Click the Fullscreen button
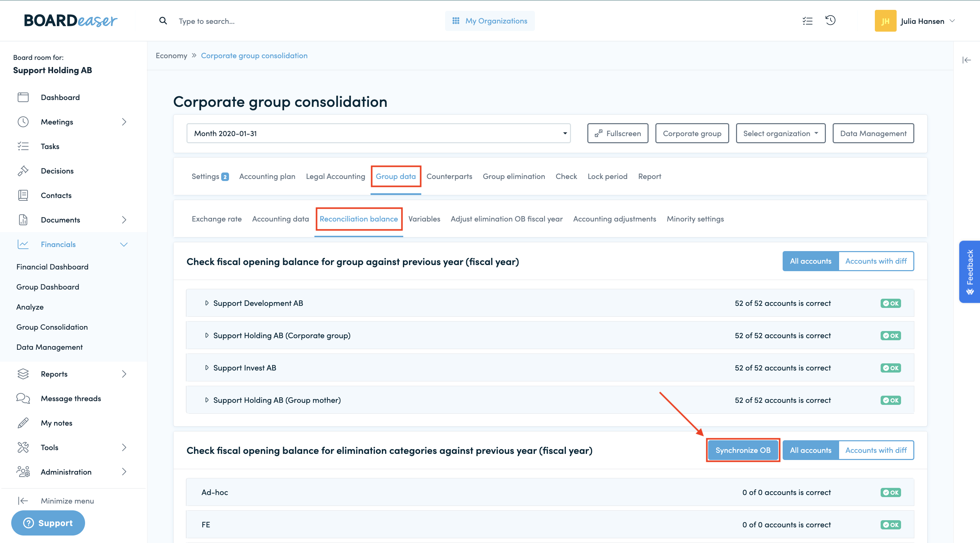This screenshot has width=980, height=543. coord(618,133)
